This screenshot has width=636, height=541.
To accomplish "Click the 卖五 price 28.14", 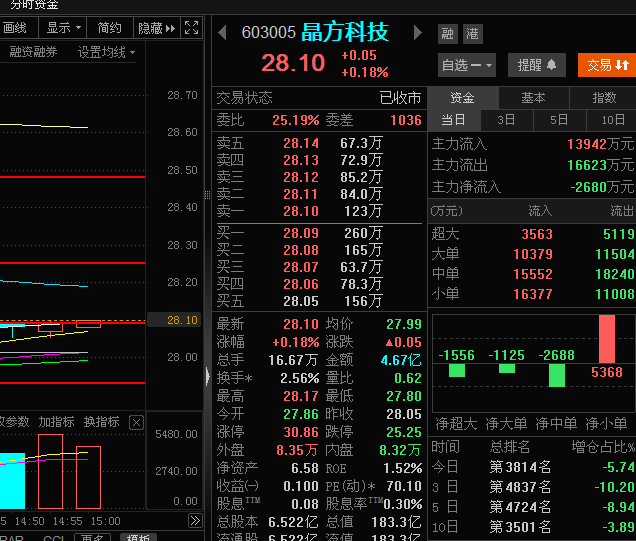I will 301,144.
